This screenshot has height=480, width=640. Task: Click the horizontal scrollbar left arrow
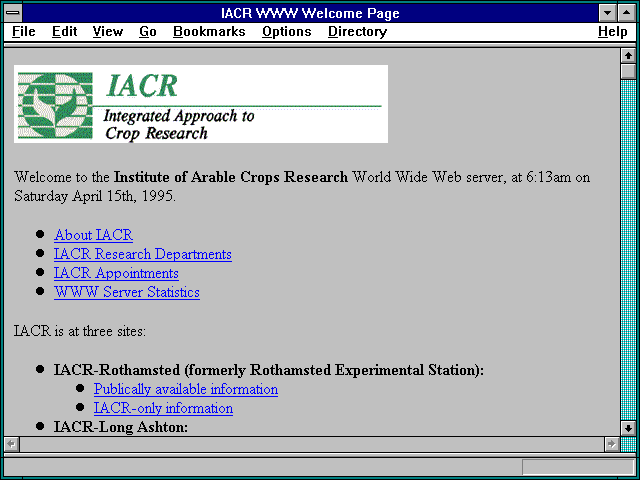tap(11, 444)
